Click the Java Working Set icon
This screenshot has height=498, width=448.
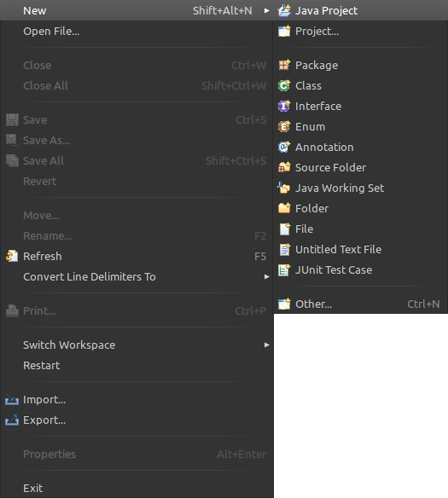(283, 188)
